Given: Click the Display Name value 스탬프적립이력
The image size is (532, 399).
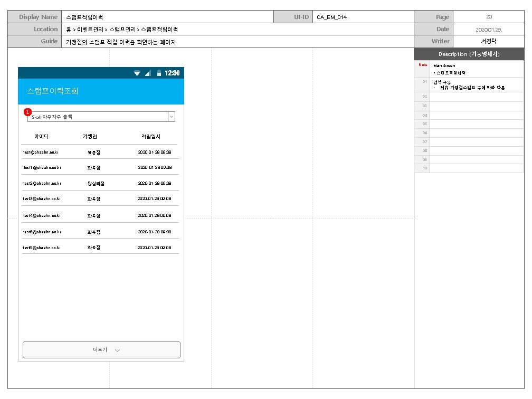Looking at the screenshot, I should (84, 17).
